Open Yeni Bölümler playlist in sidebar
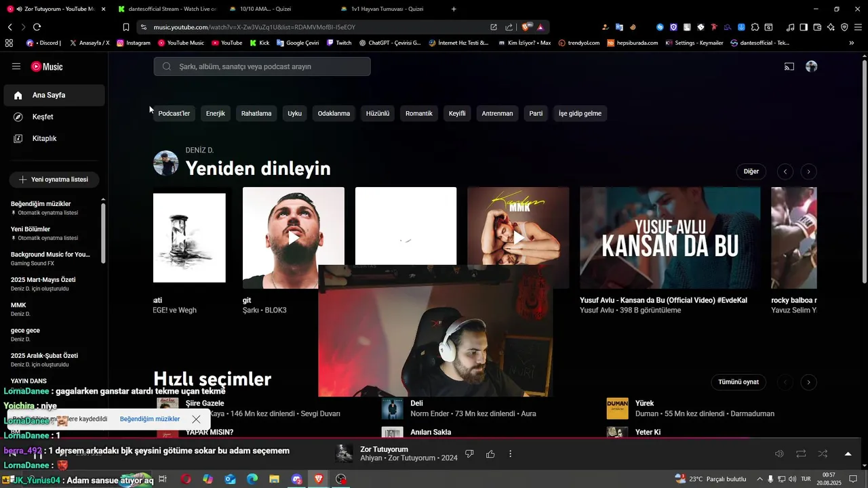The height and width of the screenshot is (488, 868). coord(51,233)
